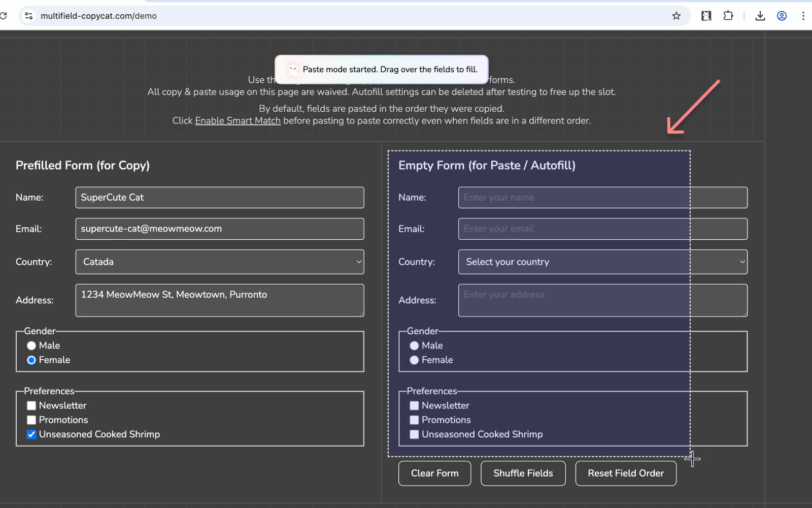
Task: Open the browser profile account icon
Action: click(781, 16)
